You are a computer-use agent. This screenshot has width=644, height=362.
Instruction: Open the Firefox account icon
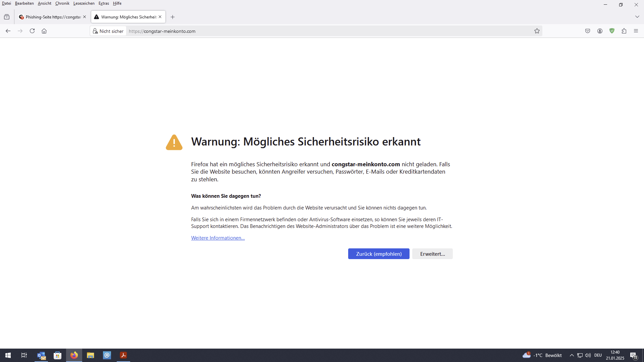600,31
